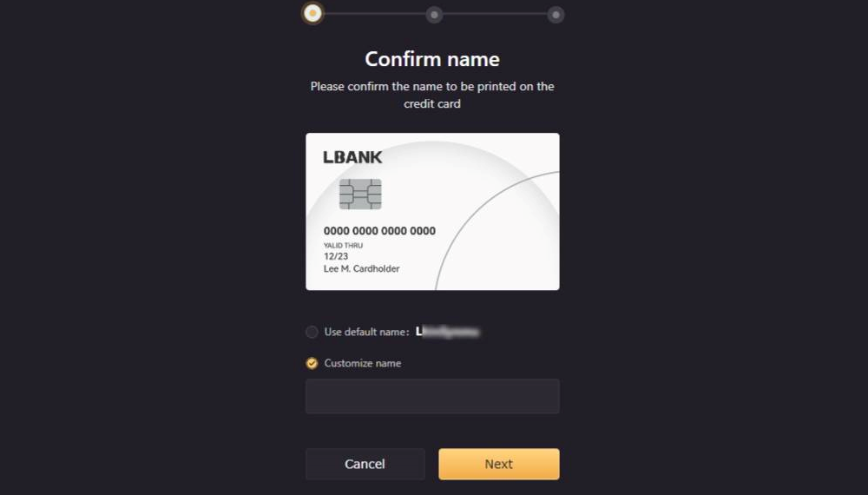Click the credit card preview image
The height and width of the screenshot is (495, 868).
432,212
